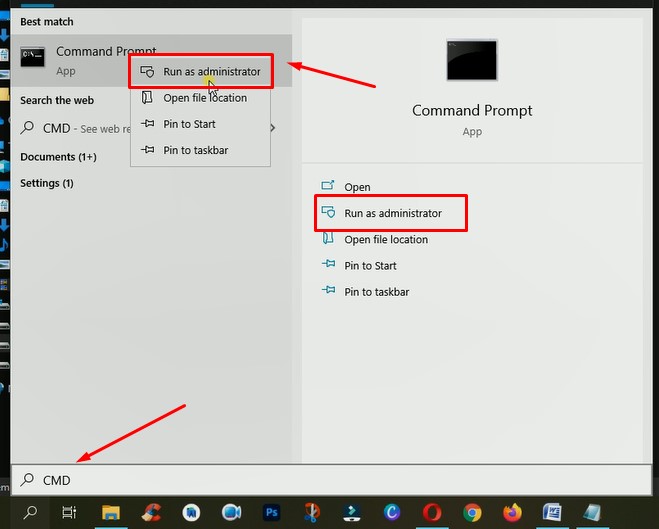Launch Google Chrome from the taskbar
659x529 pixels.
[x=472, y=512]
